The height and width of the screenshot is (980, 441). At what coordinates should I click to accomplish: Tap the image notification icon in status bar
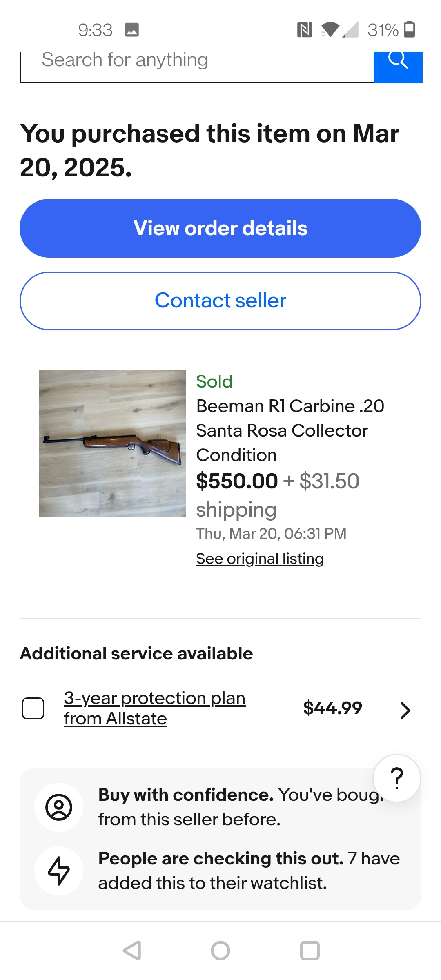click(132, 30)
